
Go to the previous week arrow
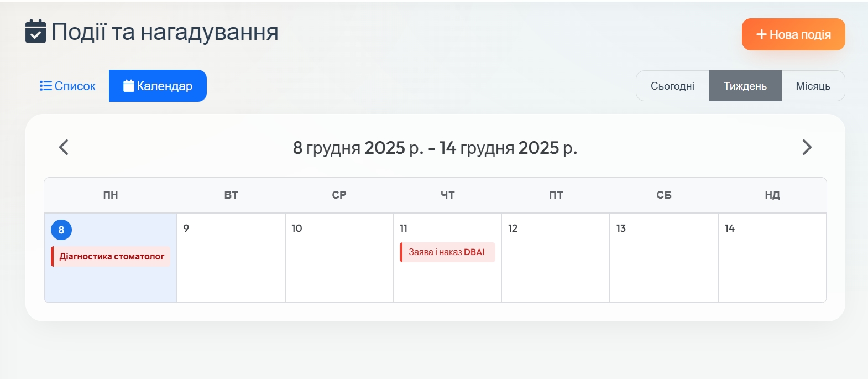pyautogui.click(x=64, y=147)
